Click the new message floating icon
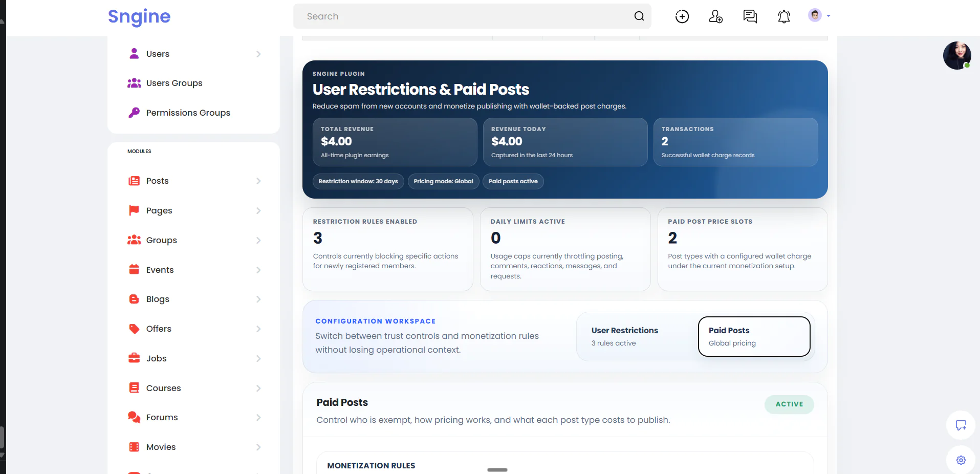 (961, 425)
